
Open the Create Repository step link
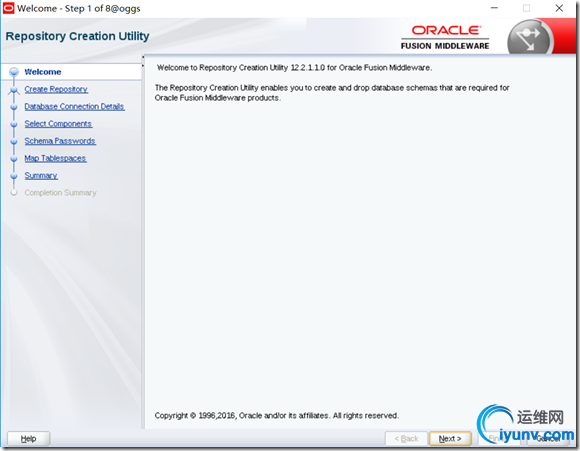(56, 89)
